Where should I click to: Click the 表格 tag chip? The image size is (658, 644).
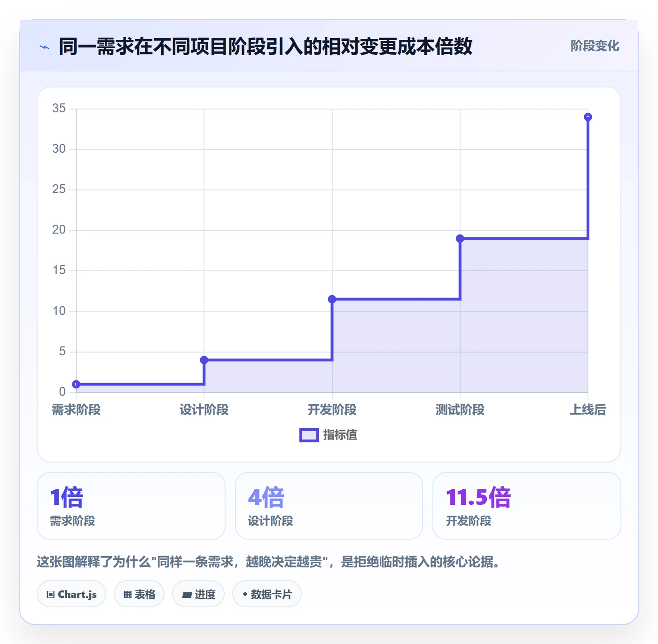point(139,594)
